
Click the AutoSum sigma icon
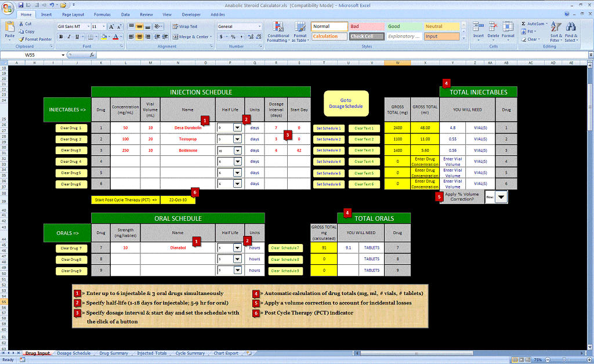(x=523, y=24)
